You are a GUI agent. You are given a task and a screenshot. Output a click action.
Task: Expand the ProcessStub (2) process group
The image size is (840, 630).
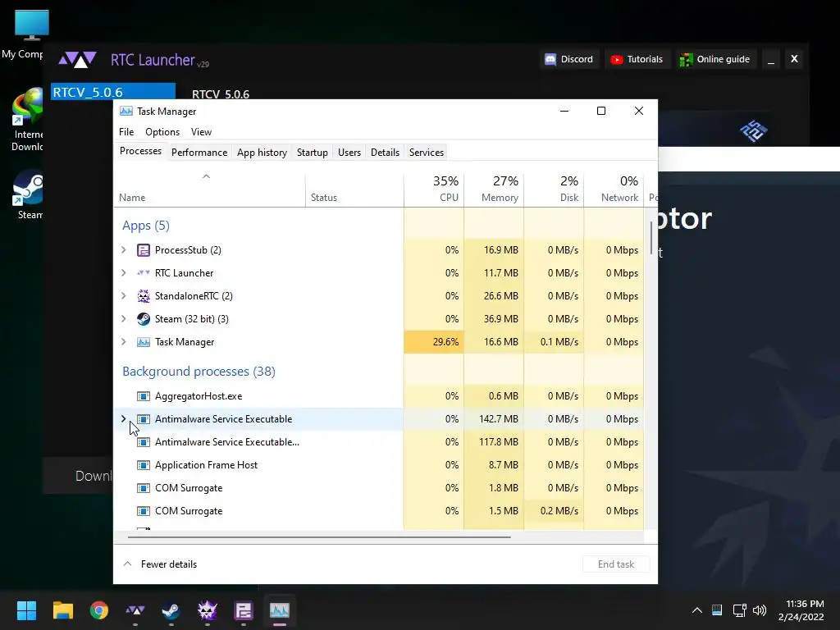point(124,250)
